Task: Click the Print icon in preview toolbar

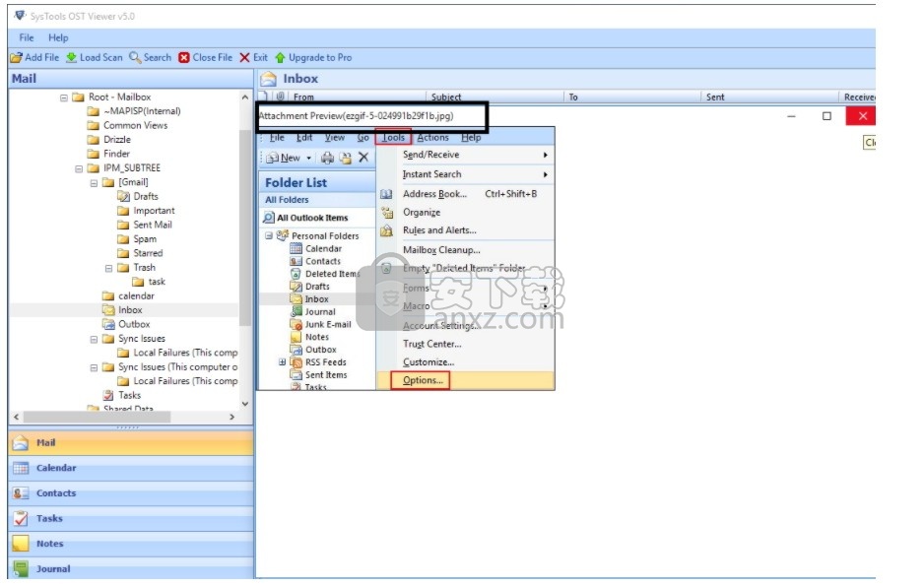Action: 328,158
